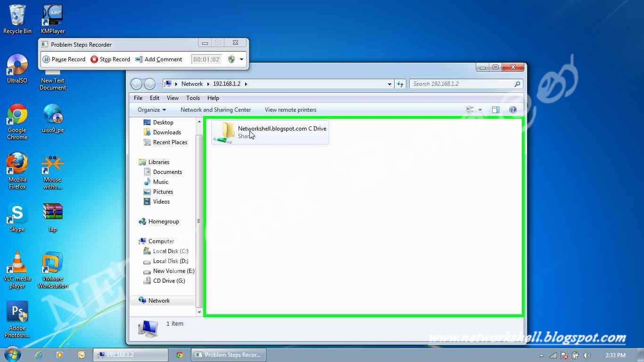
Task: Switch to the Problem Steps Recorder taskbar button
Action: tap(229, 355)
